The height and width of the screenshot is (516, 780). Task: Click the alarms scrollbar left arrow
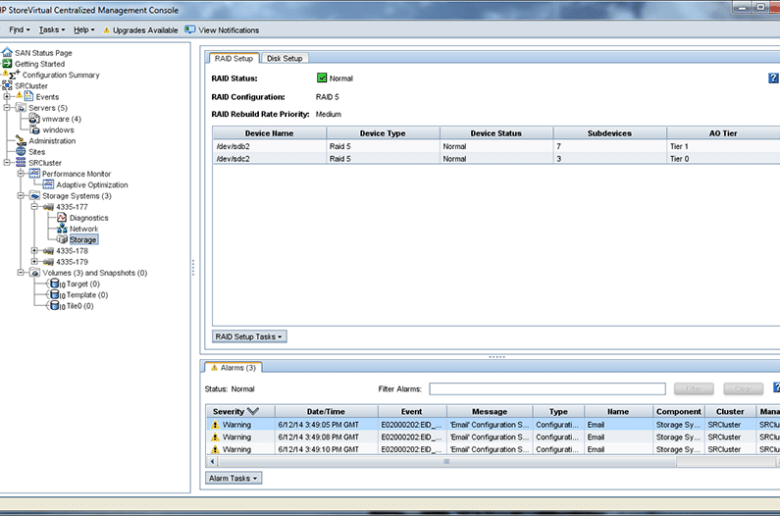212,461
